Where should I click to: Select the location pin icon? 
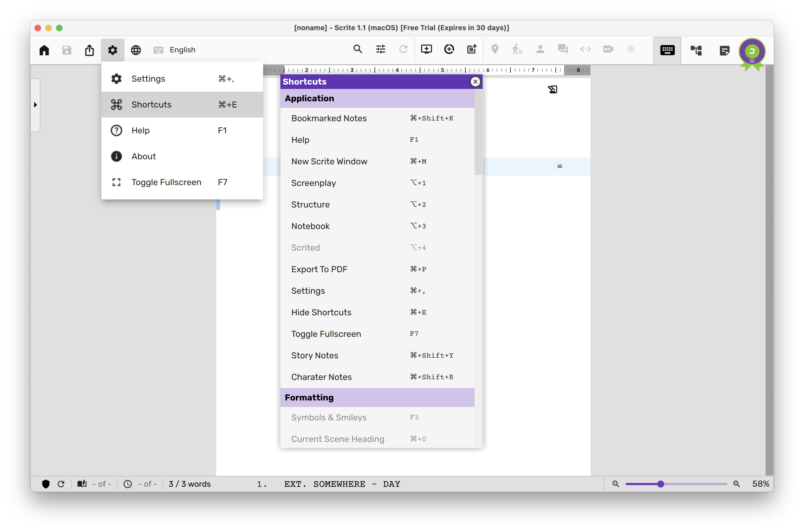coord(495,49)
